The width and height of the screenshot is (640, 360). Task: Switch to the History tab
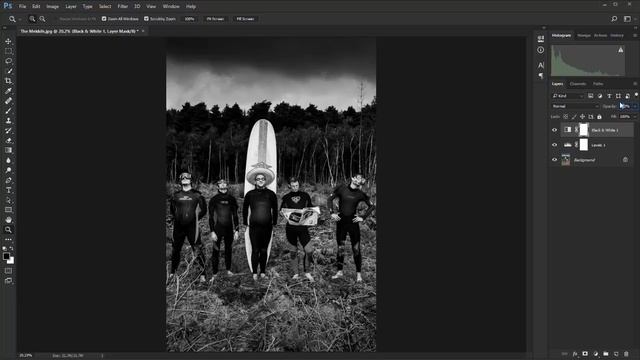click(617, 36)
